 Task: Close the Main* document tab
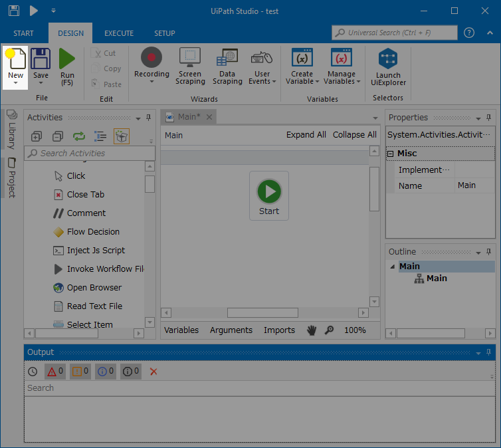tap(209, 117)
